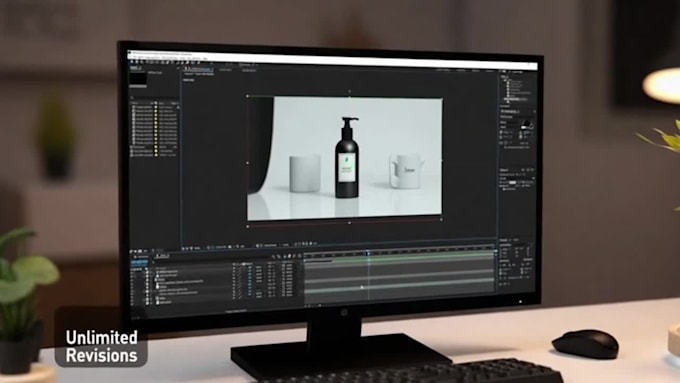Click the pump bottle in the composition viewer
Image resolution: width=680 pixels, height=383 pixels.
pyautogui.click(x=347, y=157)
